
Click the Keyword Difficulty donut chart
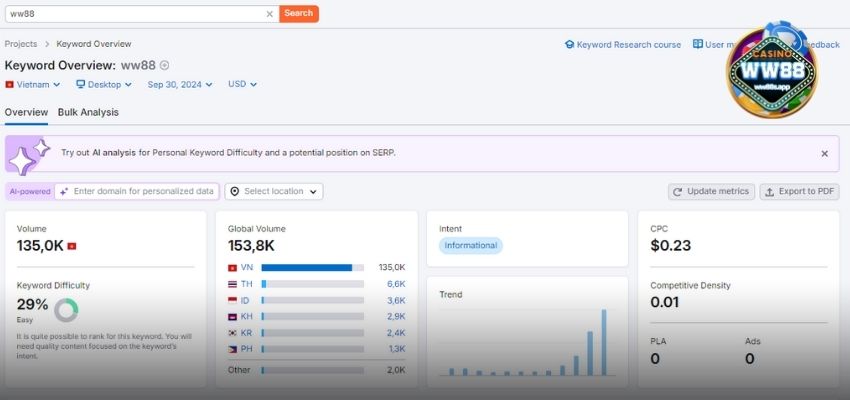click(66, 310)
